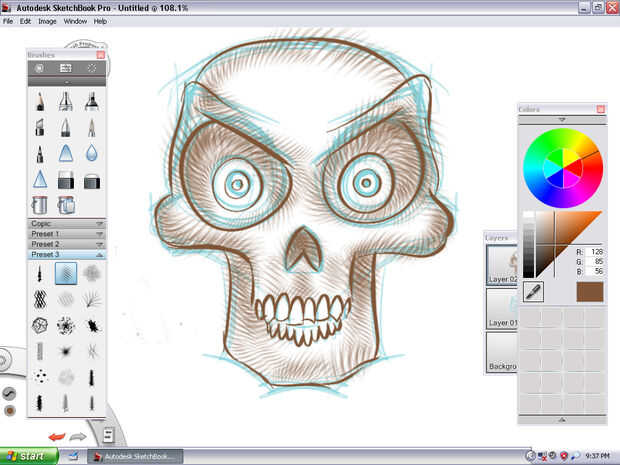Select the Ballpoint pen brush
The image size is (620, 465).
pyautogui.click(x=66, y=127)
